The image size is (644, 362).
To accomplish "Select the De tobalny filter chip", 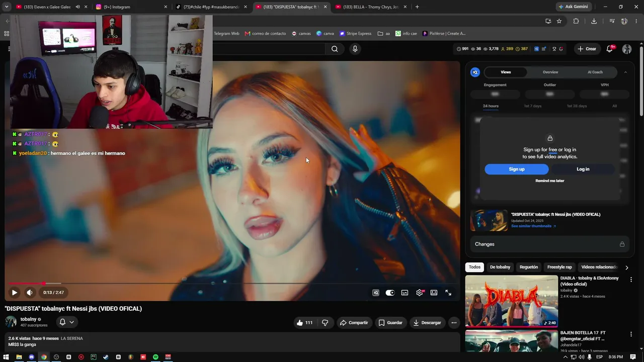I will pyautogui.click(x=500, y=267).
